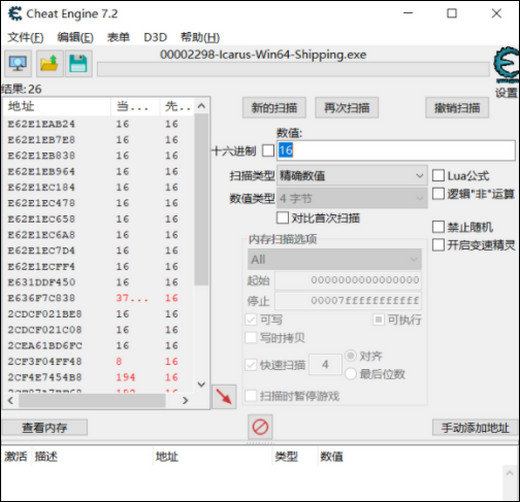The image size is (520, 502).
Task: Open the 扫描类型 精确数值 dropdown
Action: coord(352,176)
